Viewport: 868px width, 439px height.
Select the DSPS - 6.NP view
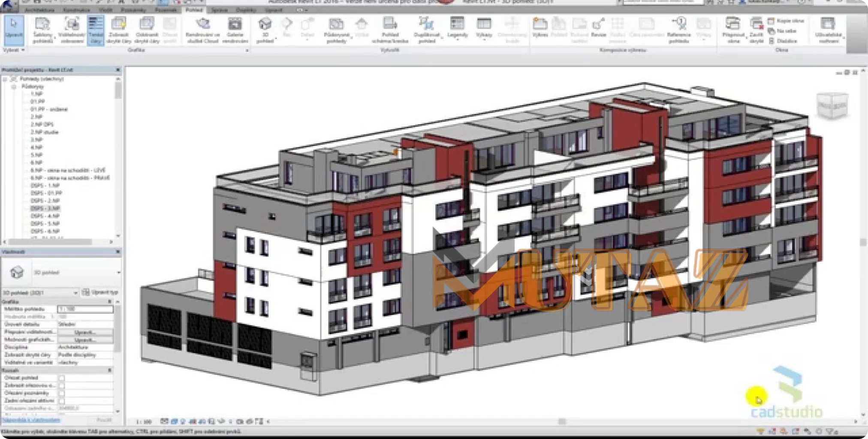pos(45,231)
